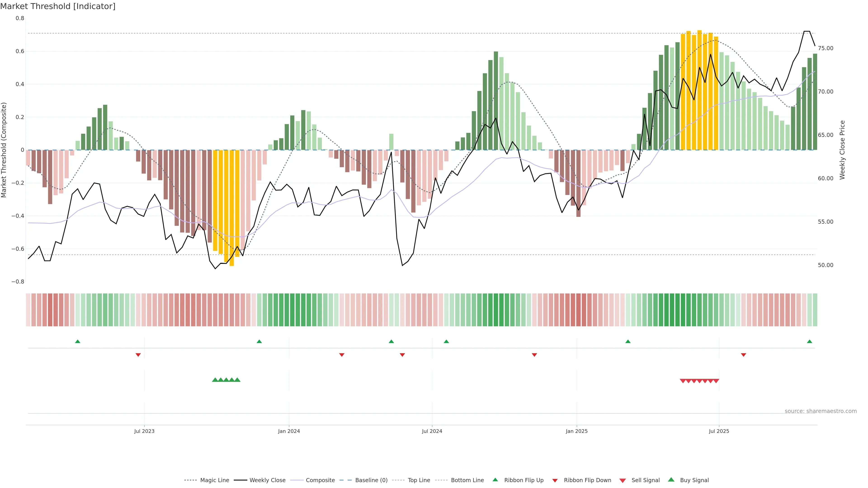This screenshot has width=868, height=488.
Task: Click the Buy Signal legend marker icon
Action: (x=671, y=480)
